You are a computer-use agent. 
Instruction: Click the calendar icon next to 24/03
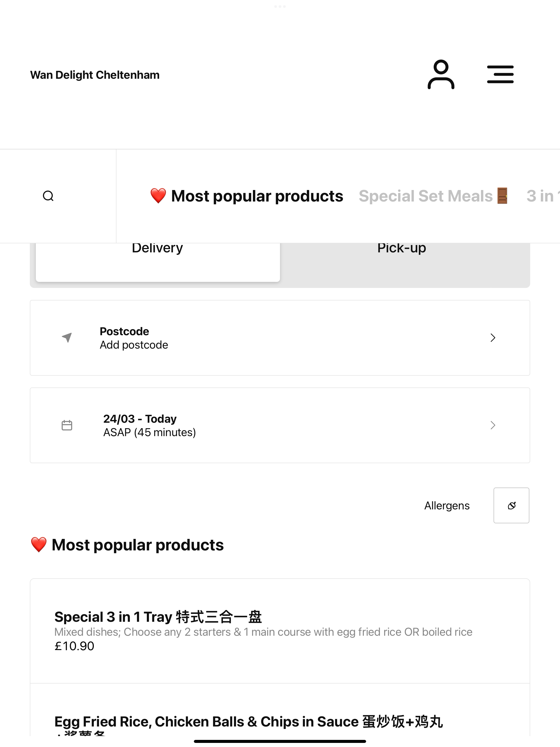tap(67, 425)
